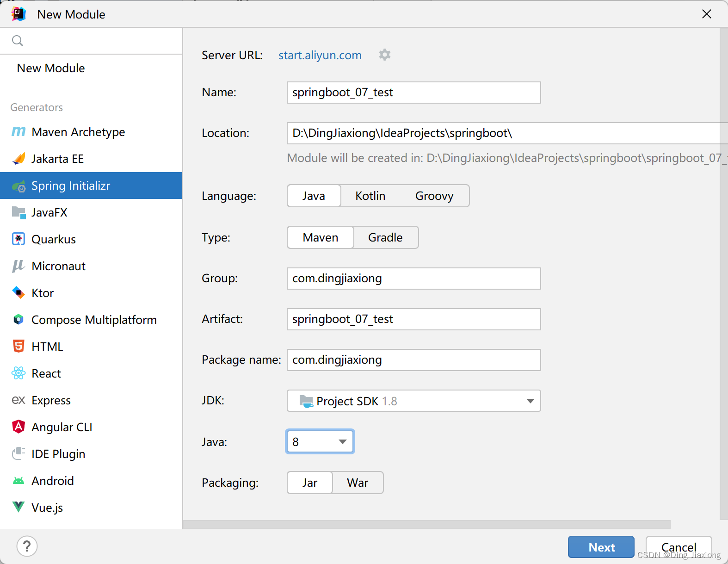Click the Artifact text field
This screenshot has height=564, width=728.
pos(413,319)
